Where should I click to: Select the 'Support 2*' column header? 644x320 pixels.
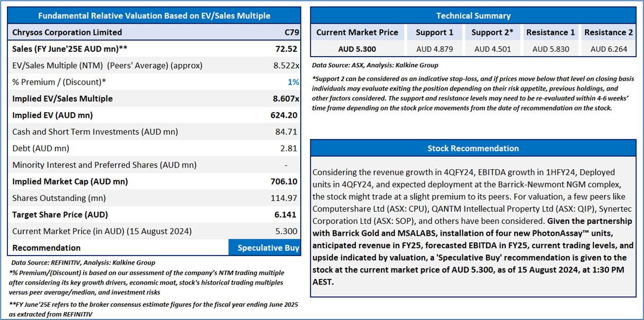[x=493, y=32]
